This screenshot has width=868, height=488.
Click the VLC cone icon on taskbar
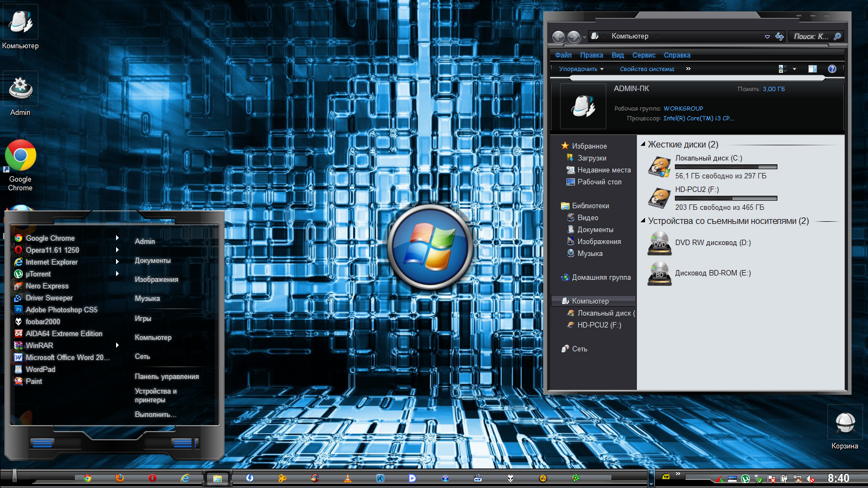[x=348, y=478]
